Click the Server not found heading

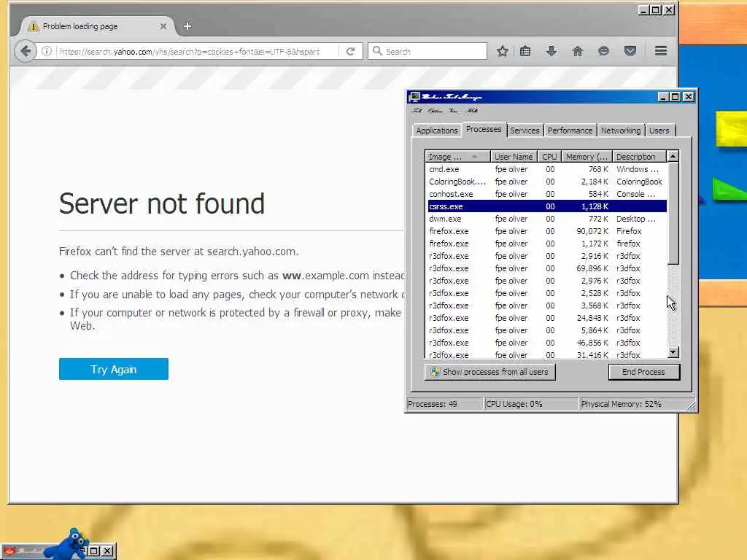point(161,204)
